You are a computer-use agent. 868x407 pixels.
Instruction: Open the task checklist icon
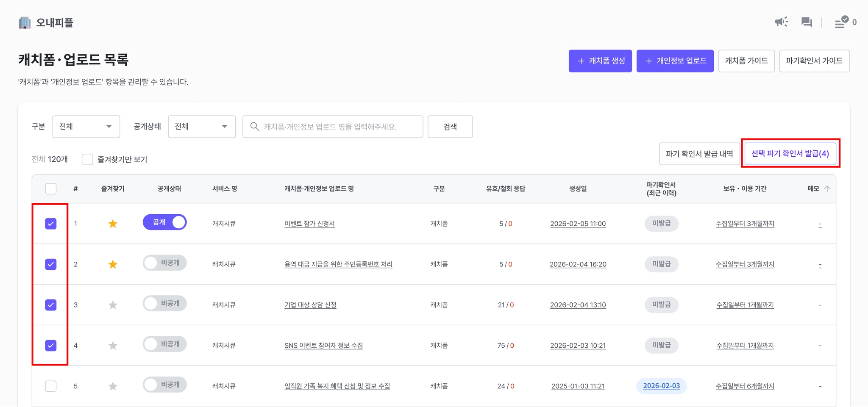click(x=841, y=22)
